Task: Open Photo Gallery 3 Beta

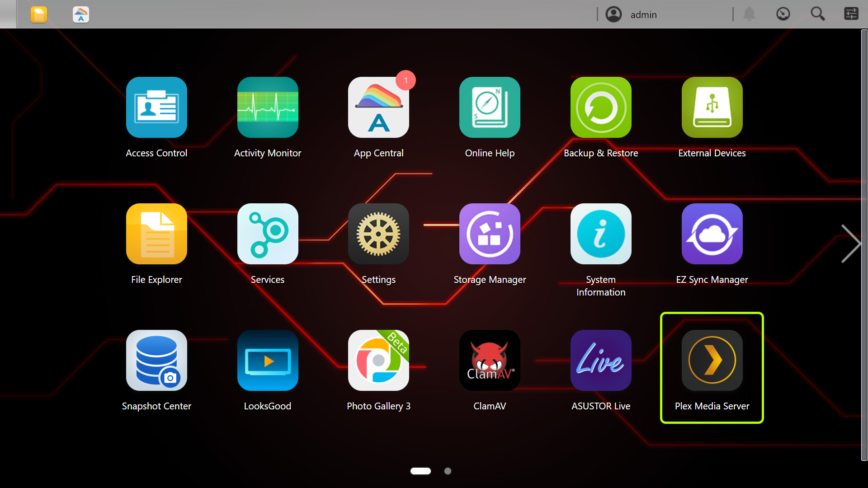Action: [x=378, y=361]
